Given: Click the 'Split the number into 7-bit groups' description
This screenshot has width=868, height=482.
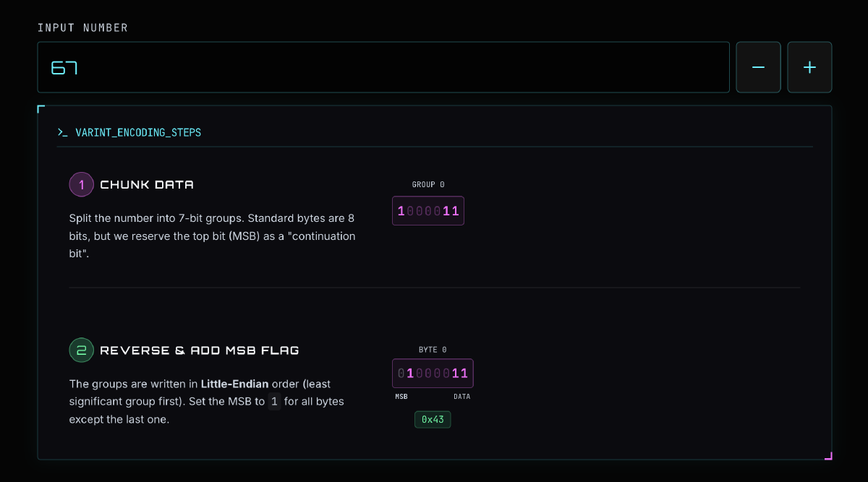Looking at the screenshot, I should tap(213, 236).
